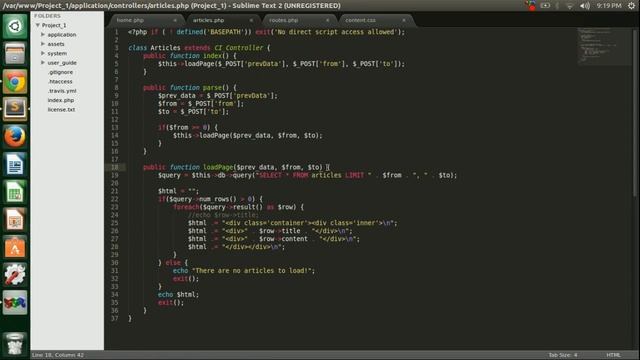Change HTML syntax in status bar

coord(613,355)
